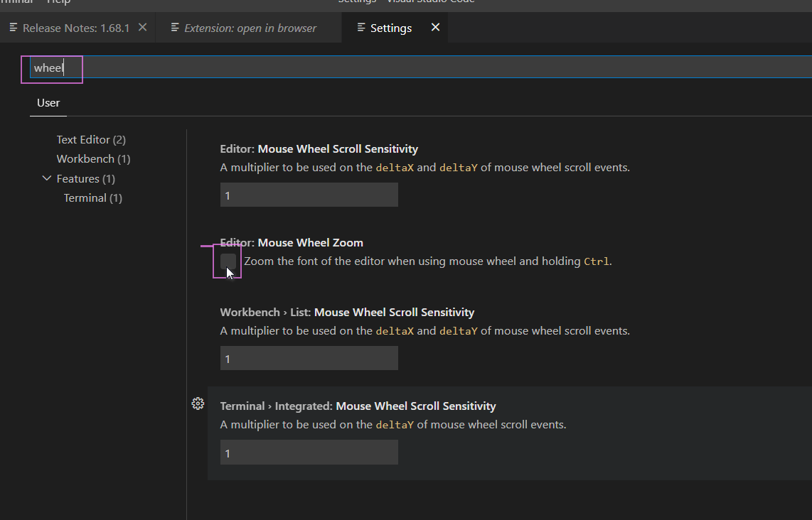Image resolution: width=812 pixels, height=520 pixels.
Task: Select Text Editor (2) in settings tree
Action: [x=91, y=140]
